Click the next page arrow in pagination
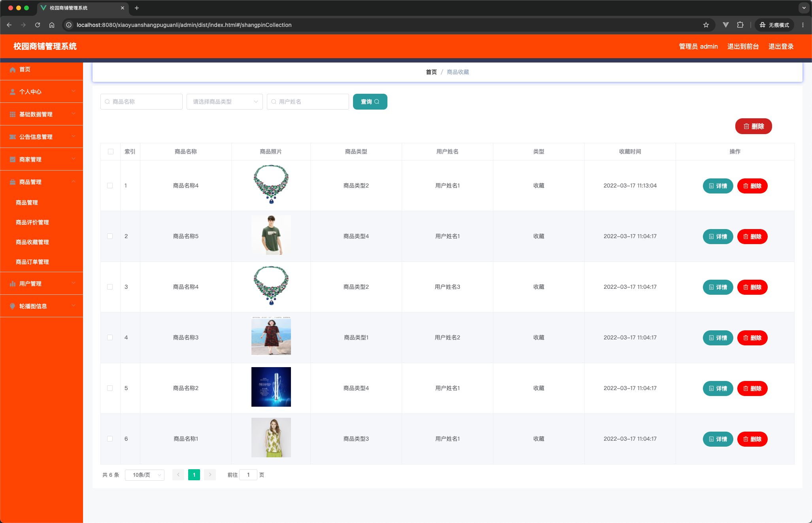This screenshot has width=812, height=523. point(210,475)
